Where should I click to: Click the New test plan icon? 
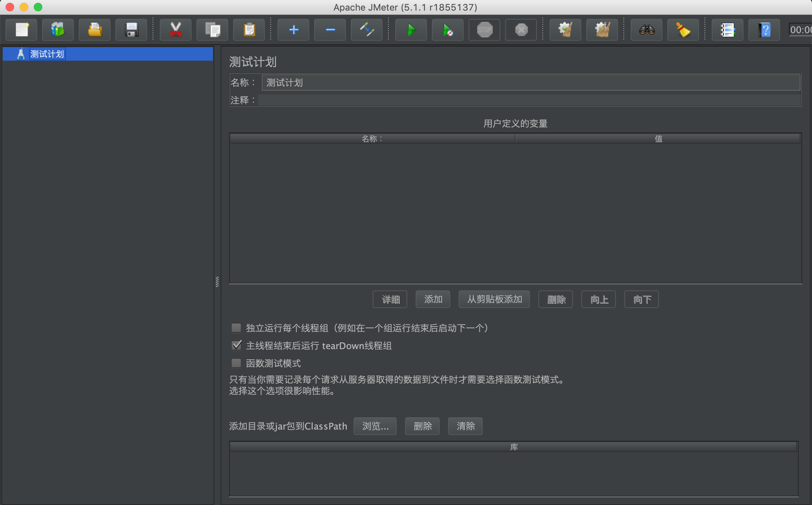pos(22,30)
